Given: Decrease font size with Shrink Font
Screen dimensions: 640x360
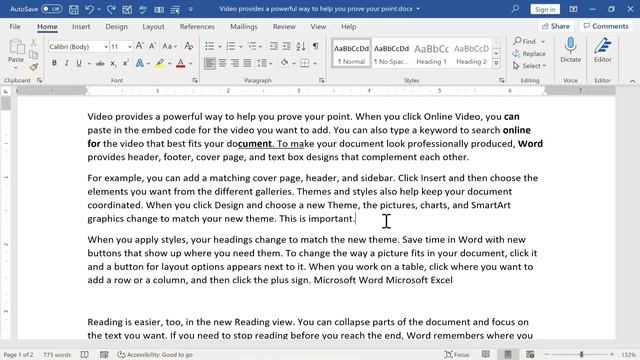Looking at the screenshot, I should 152,46.
